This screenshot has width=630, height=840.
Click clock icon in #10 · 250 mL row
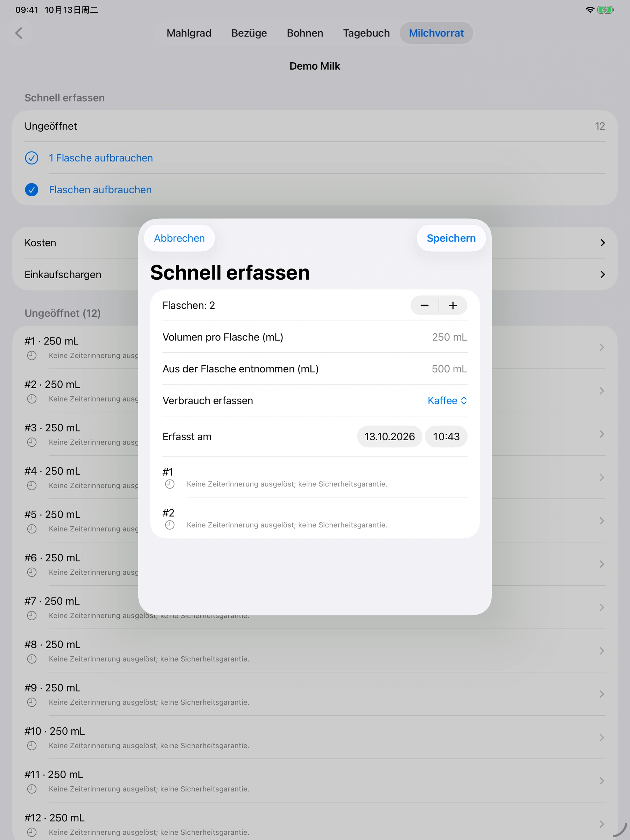pyautogui.click(x=32, y=745)
